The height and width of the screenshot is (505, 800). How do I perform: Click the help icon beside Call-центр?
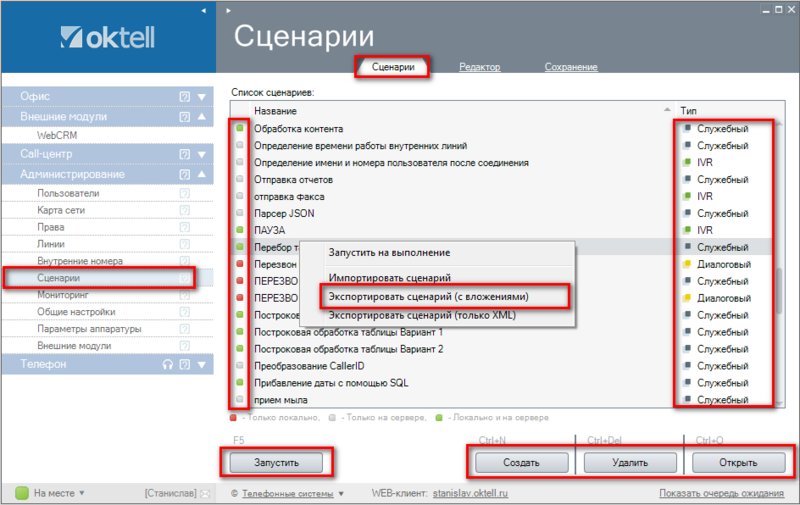[x=184, y=155]
